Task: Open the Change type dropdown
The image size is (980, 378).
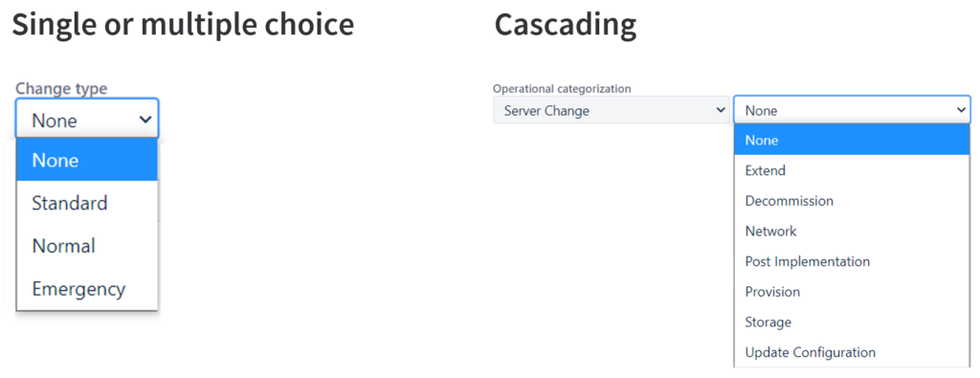Action: [x=87, y=119]
